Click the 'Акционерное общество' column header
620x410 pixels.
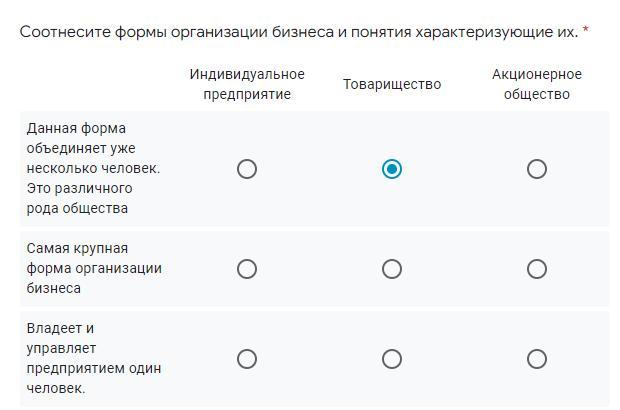[x=537, y=84]
